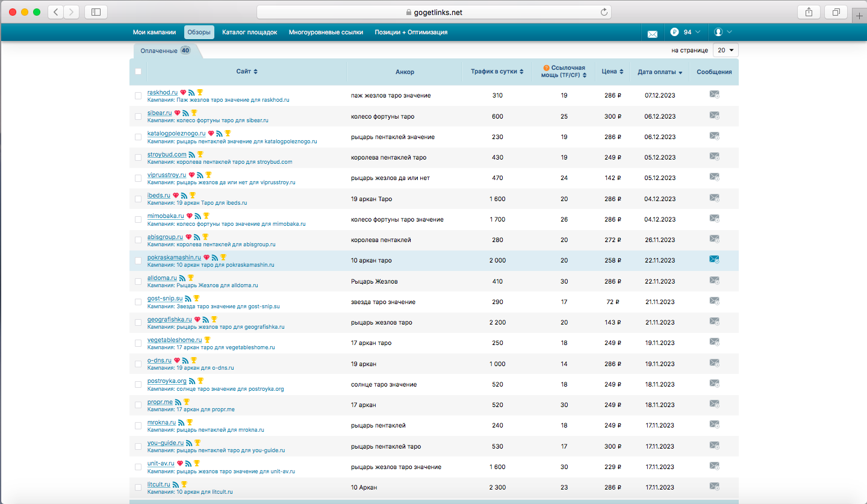This screenshot has width=867, height=504.
Task: Click Safari's share icon
Action: (809, 11)
